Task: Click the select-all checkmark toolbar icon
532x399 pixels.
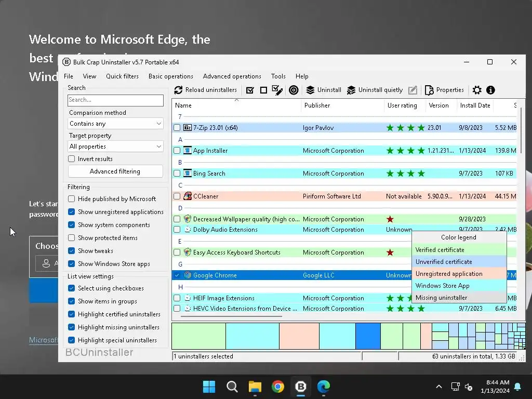Action: [250, 90]
